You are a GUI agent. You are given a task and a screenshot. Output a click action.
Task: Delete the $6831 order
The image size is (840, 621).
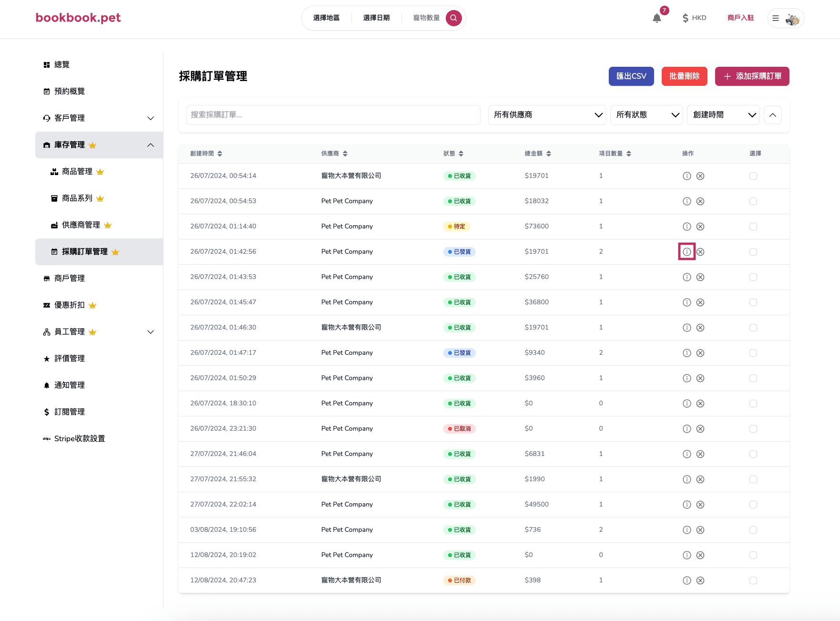point(700,454)
